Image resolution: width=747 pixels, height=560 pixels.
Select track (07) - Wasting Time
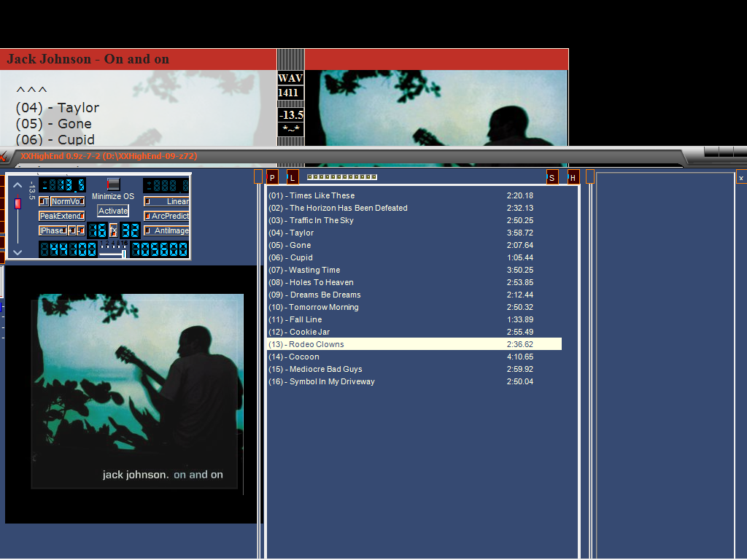click(x=414, y=270)
